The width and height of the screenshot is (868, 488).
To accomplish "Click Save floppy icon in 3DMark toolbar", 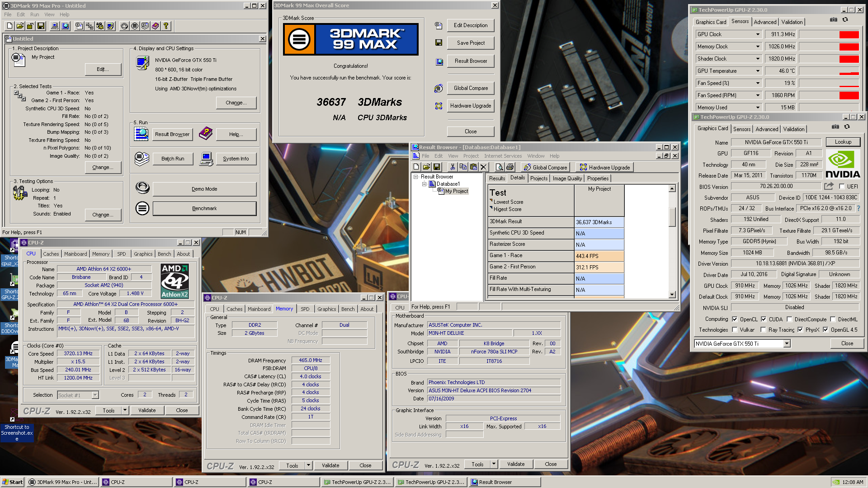I will 41,26.
